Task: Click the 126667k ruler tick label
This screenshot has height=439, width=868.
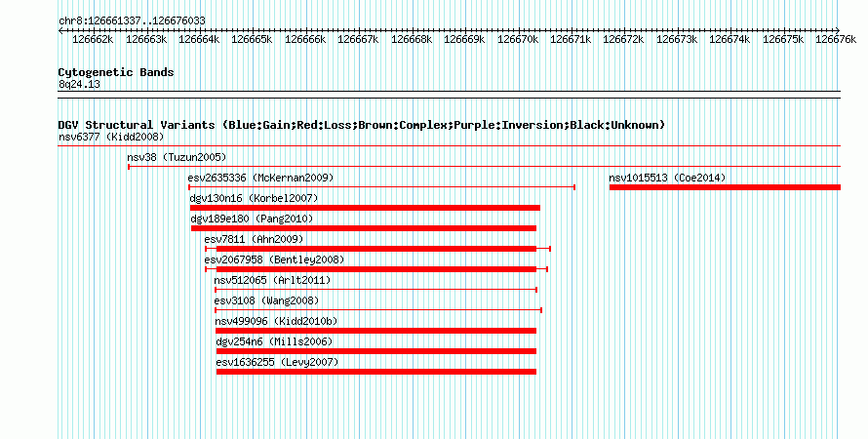Action: 358,40
